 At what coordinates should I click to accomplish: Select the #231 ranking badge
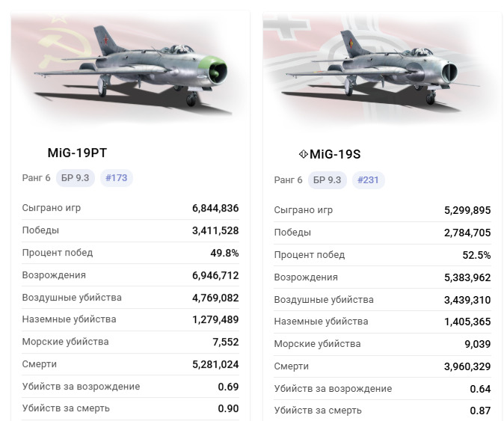pos(368,180)
